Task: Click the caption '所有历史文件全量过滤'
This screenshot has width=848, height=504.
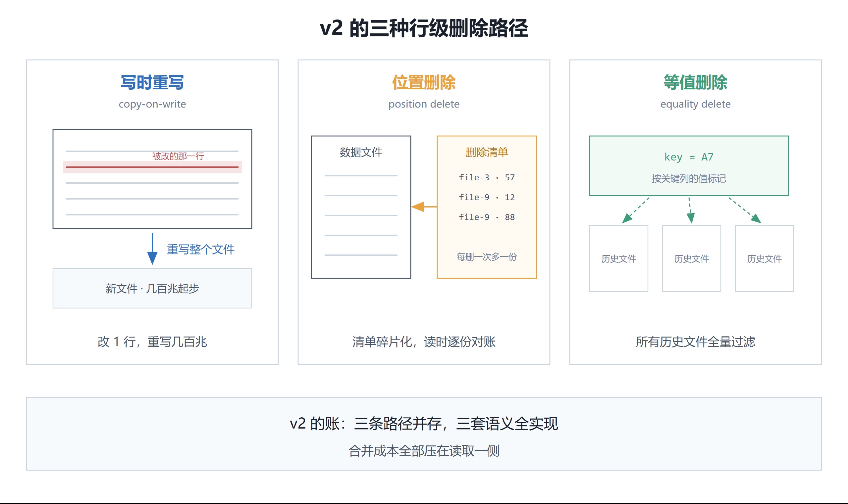Action: (695, 342)
